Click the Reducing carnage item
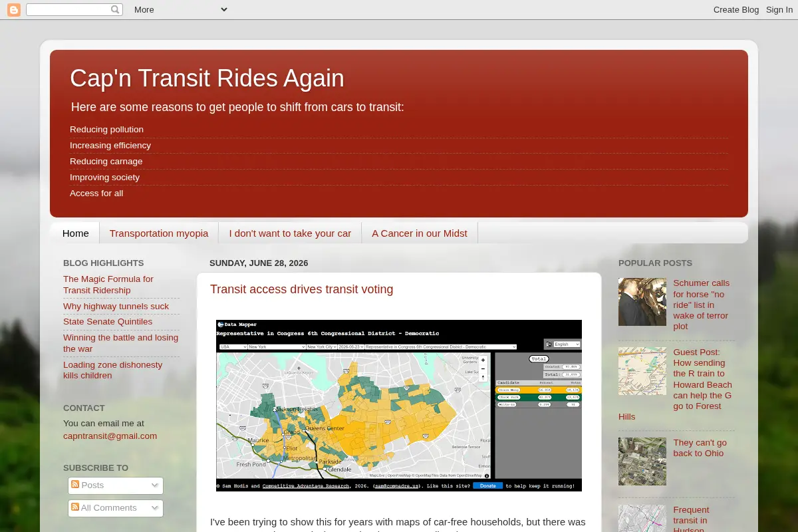 (x=106, y=161)
